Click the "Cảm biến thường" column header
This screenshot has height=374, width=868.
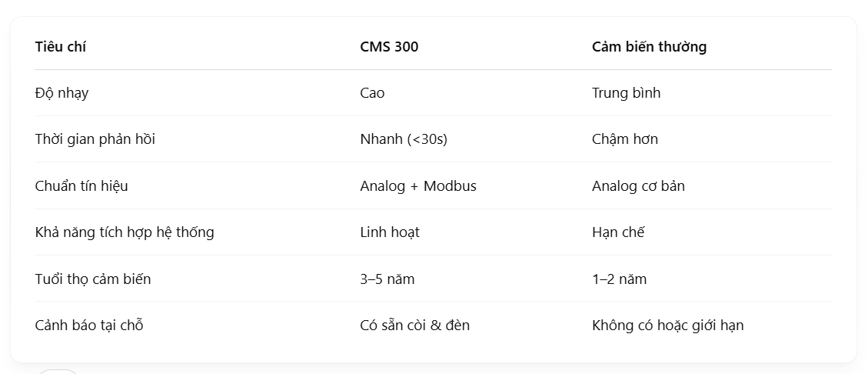(649, 47)
